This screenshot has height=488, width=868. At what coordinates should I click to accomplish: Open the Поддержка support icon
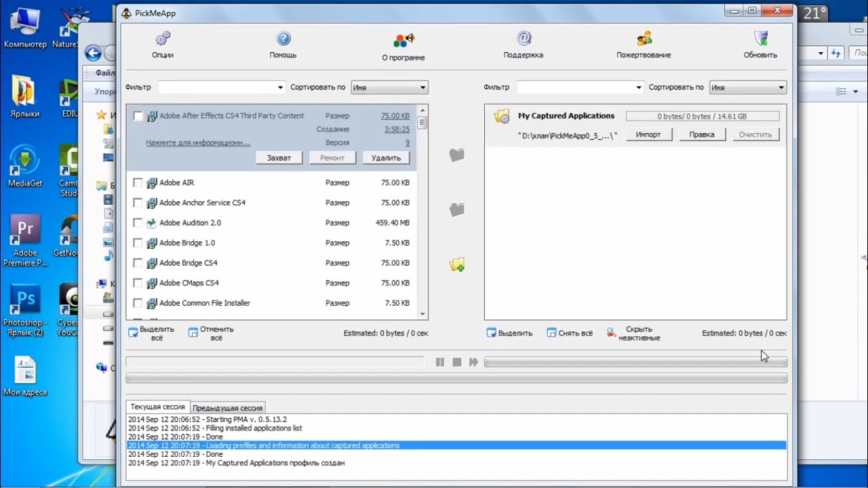524,39
